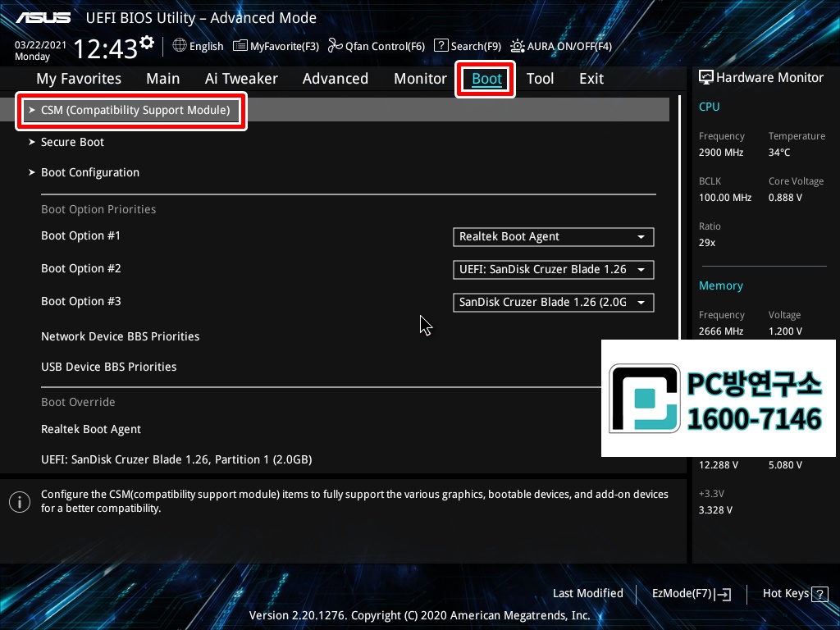Screen dimensions: 840x630
Task: Click the 5.080 V reading
Action: pos(785,465)
